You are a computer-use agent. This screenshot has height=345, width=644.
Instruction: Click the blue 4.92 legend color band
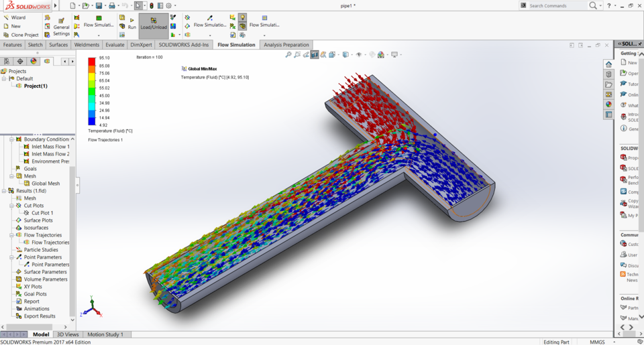point(92,121)
